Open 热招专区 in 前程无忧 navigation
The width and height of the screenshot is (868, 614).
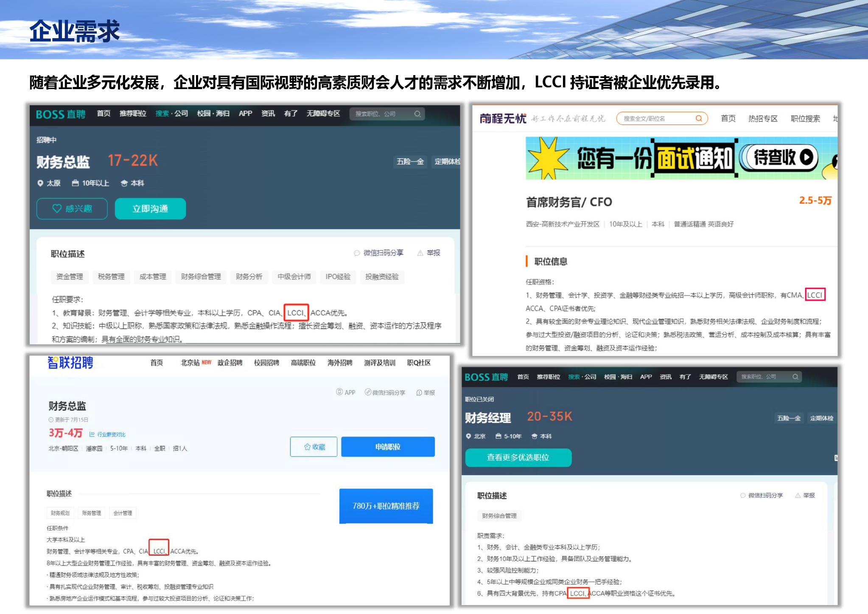coord(763,118)
